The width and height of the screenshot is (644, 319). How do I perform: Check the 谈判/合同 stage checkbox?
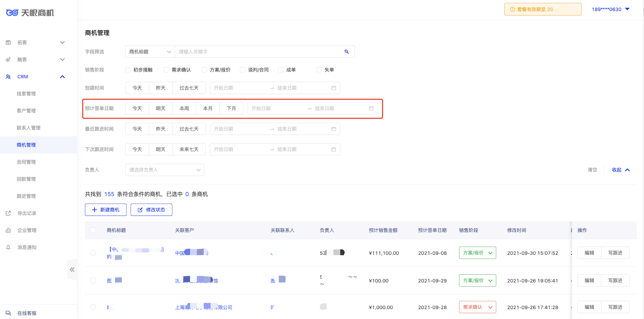coord(243,70)
